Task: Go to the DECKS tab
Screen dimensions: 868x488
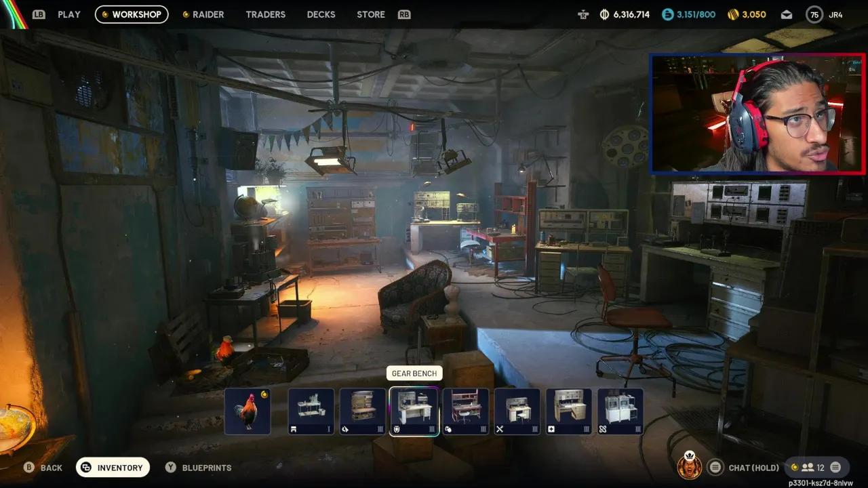Action: [x=321, y=14]
